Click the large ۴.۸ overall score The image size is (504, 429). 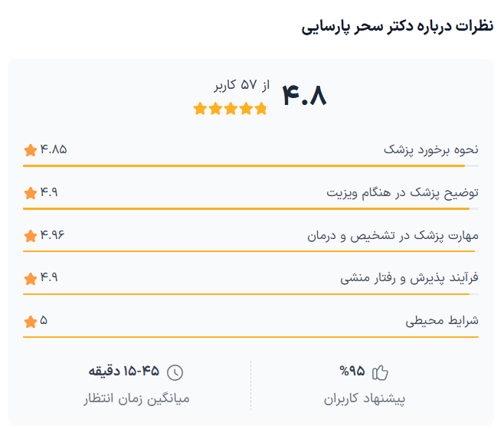point(304,96)
